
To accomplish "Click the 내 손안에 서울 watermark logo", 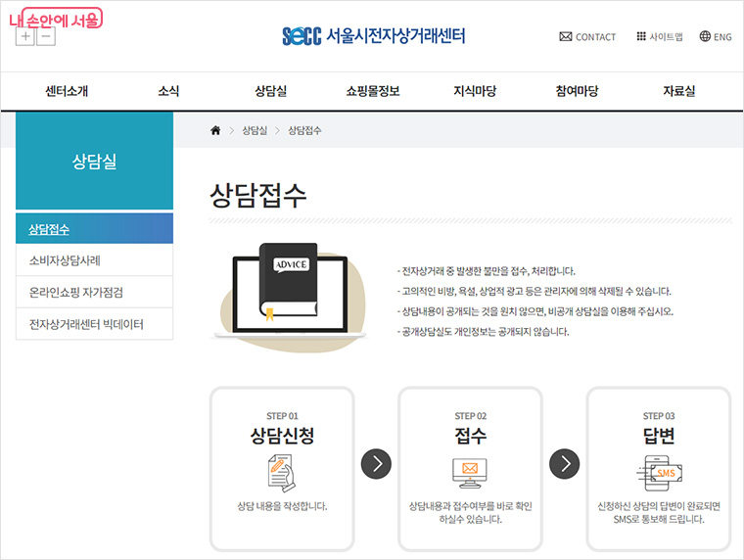I will [x=56, y=19].
